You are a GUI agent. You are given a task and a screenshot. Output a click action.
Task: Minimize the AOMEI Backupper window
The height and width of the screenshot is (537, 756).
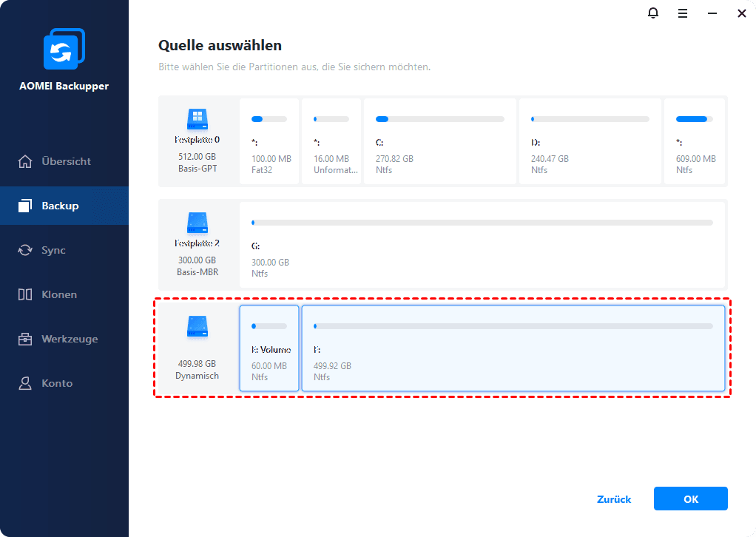point(712,13)
